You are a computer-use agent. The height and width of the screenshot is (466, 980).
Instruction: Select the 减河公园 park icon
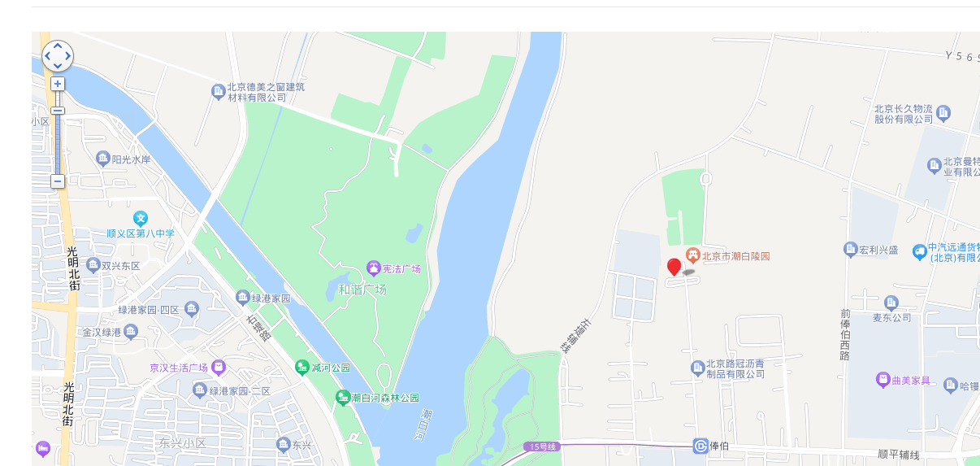(x=302, y=368)
